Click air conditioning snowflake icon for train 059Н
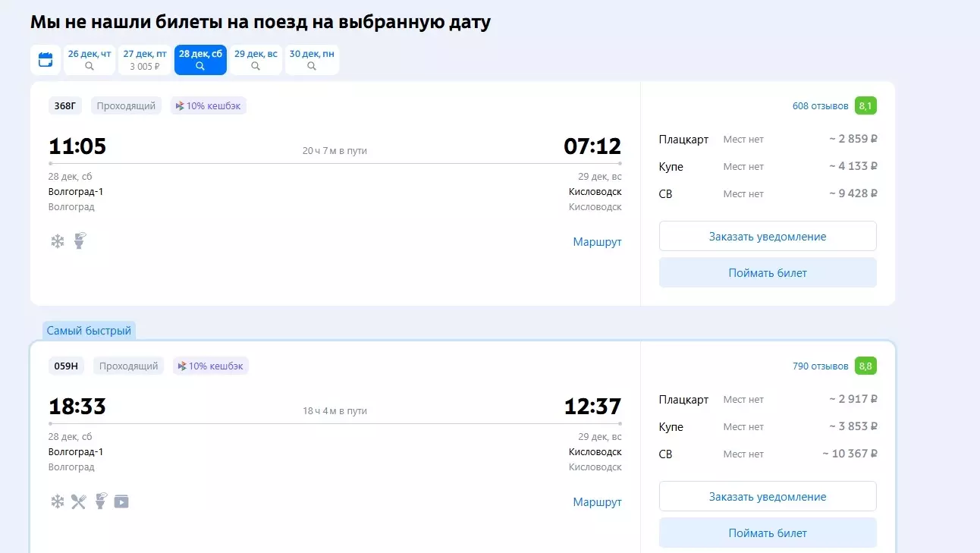This screenshot has height=553, width=980. tap(57, 501)
